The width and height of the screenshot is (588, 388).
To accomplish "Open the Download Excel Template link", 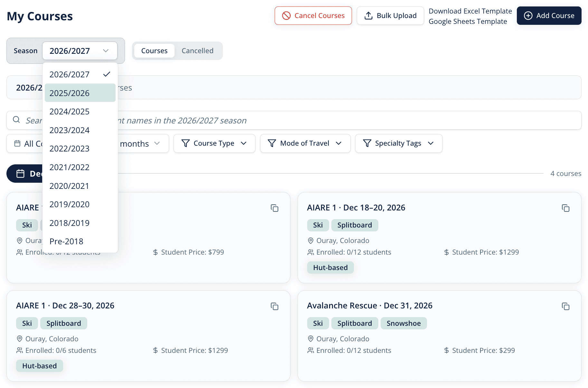I will coord(470,11).
